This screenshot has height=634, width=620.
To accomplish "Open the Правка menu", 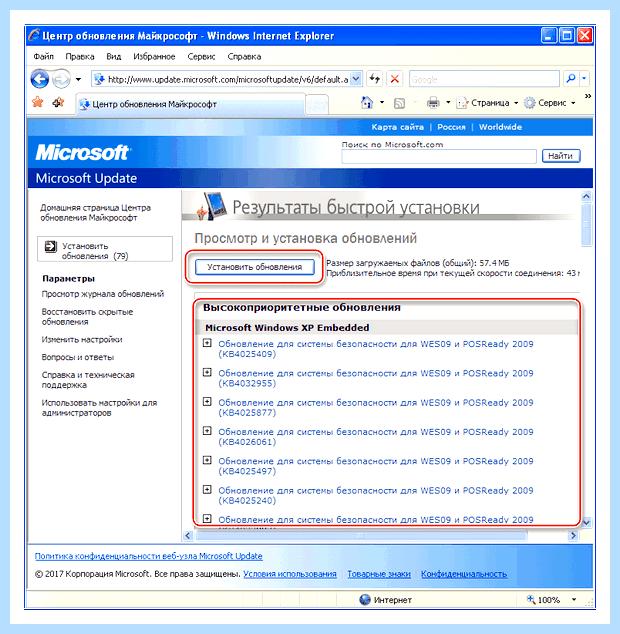I will point(80,57).
